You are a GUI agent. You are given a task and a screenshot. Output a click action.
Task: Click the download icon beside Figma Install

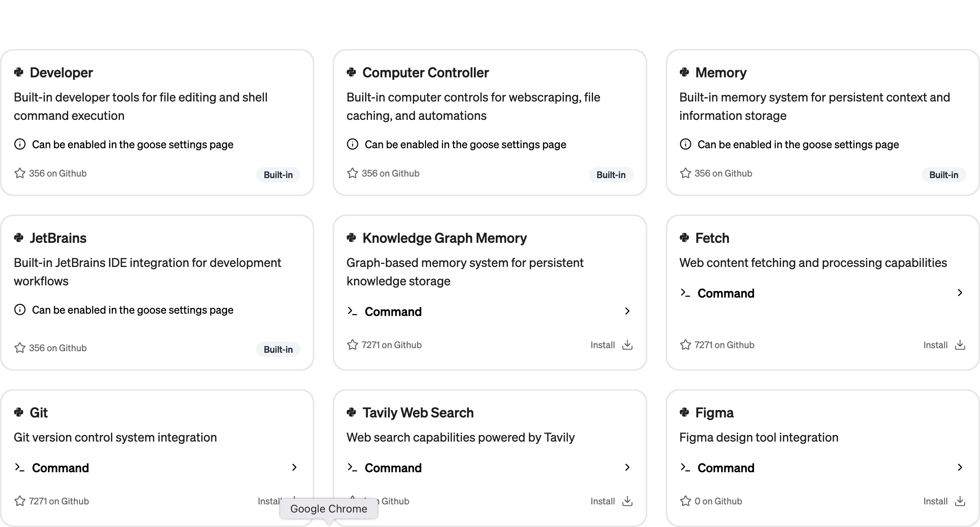click(960, 501)
